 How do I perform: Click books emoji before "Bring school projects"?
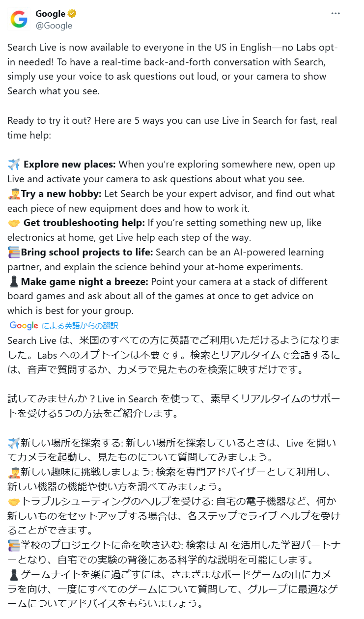click(14, 253)
